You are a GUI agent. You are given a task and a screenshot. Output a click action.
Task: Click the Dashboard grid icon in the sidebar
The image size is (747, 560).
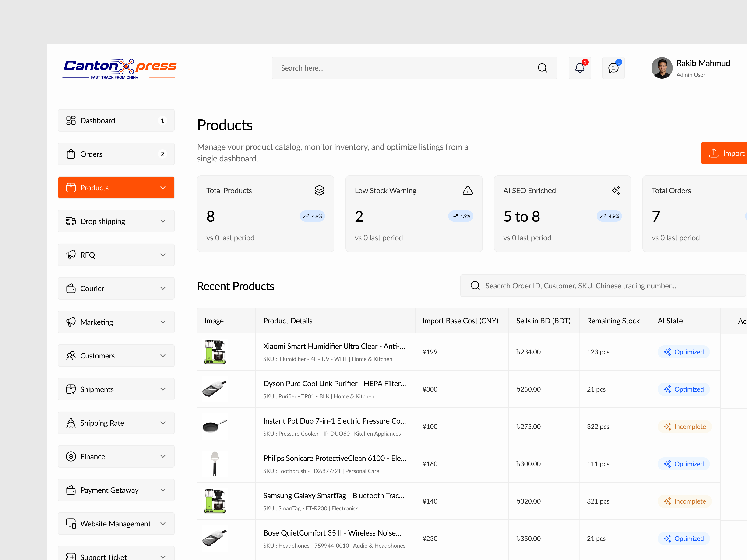[71, 120]
